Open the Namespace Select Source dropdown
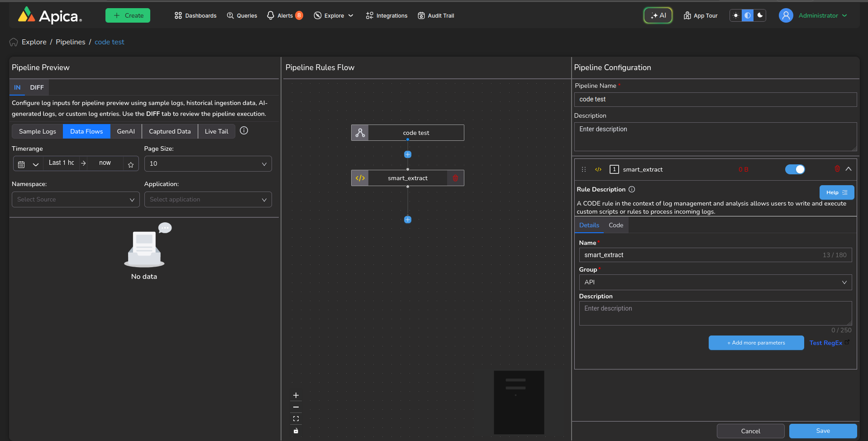 [76, 199]
